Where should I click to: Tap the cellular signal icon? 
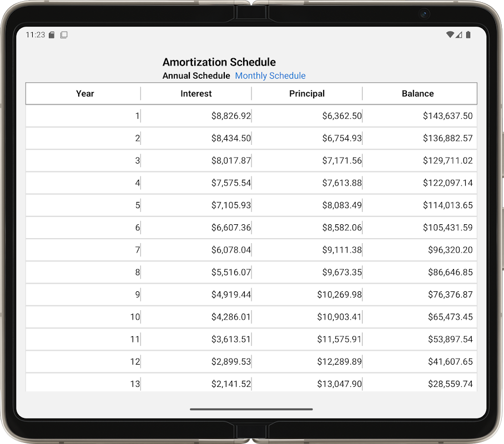click(458, 34)
